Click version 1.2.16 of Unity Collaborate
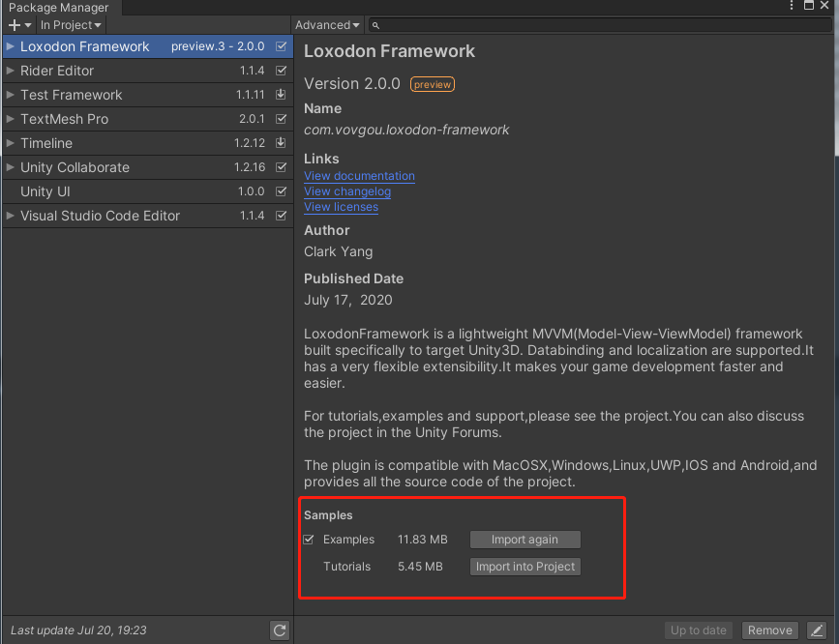Viewport: 839px width, 644px height. 250,167
